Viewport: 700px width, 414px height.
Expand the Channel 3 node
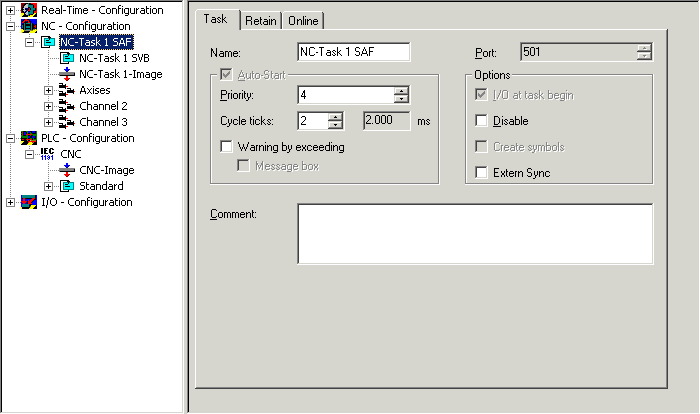(48, 122)
